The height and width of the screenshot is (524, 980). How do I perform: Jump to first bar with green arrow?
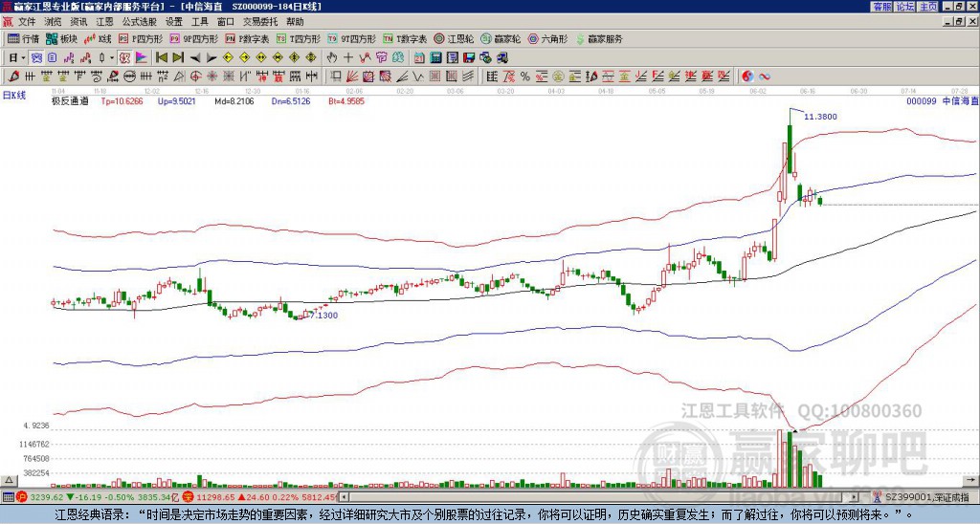pyautogui.click(x=161, y=57)
